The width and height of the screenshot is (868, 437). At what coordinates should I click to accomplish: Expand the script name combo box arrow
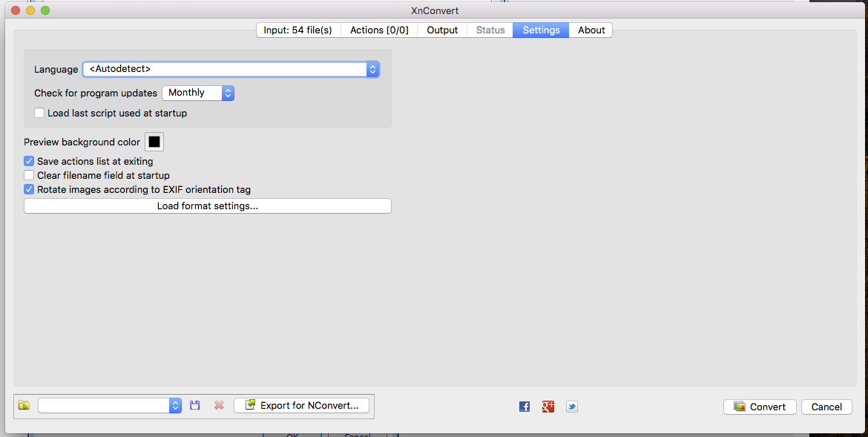175,405
